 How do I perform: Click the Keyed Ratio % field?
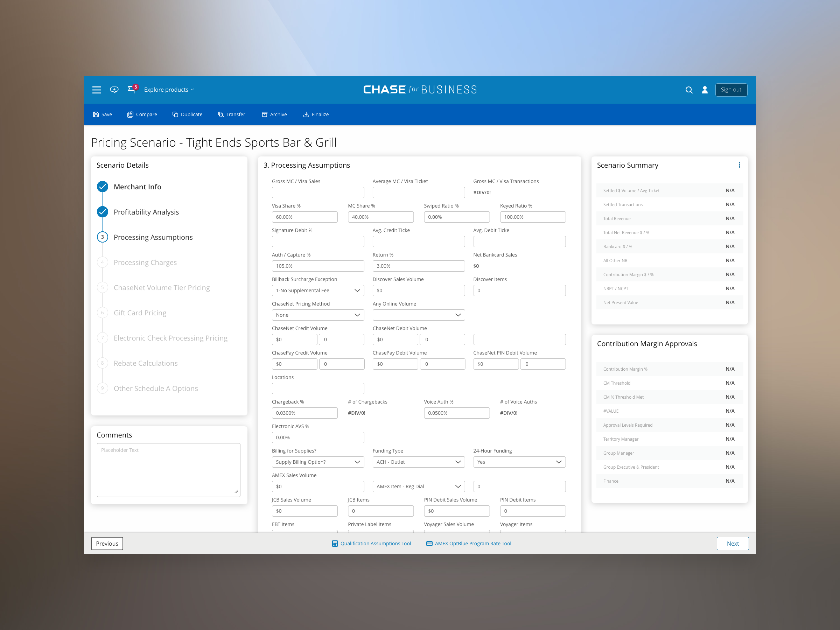click(533, 217)
